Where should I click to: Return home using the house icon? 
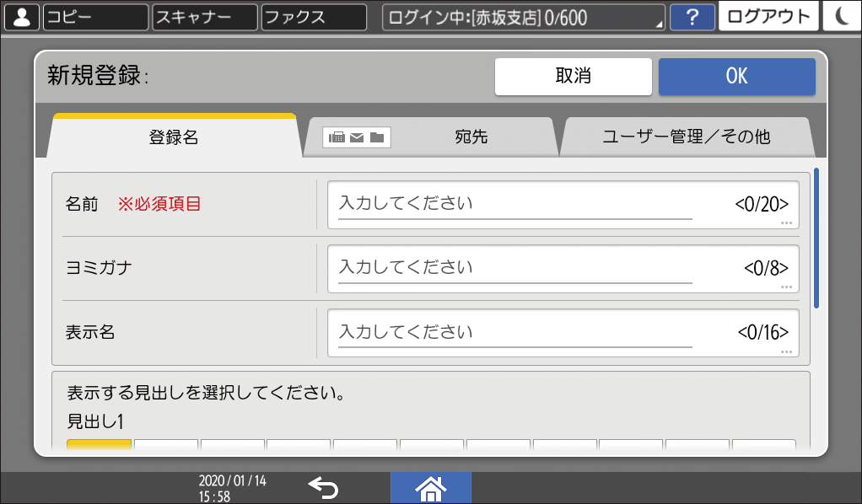(x=431, y=487)
